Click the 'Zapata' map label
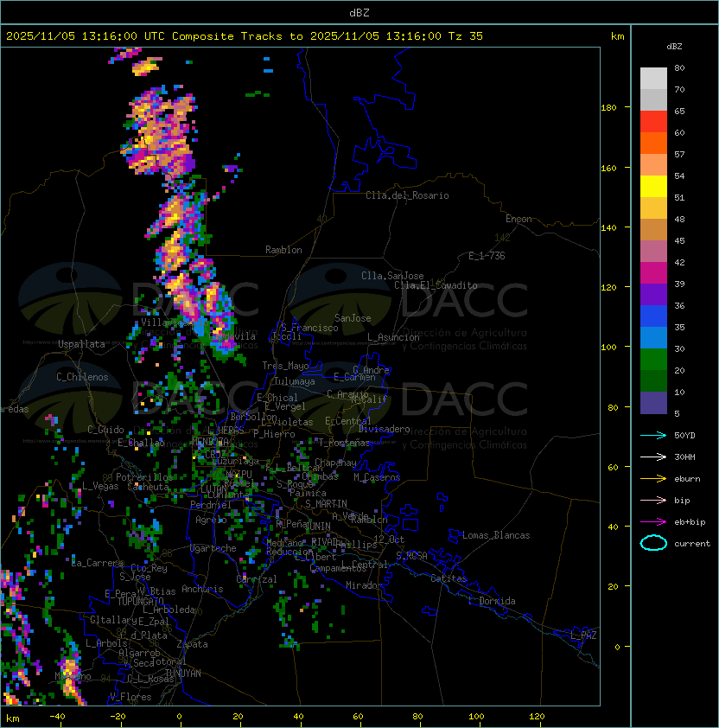Screen dimensions: 719x728 pos(192,644)
